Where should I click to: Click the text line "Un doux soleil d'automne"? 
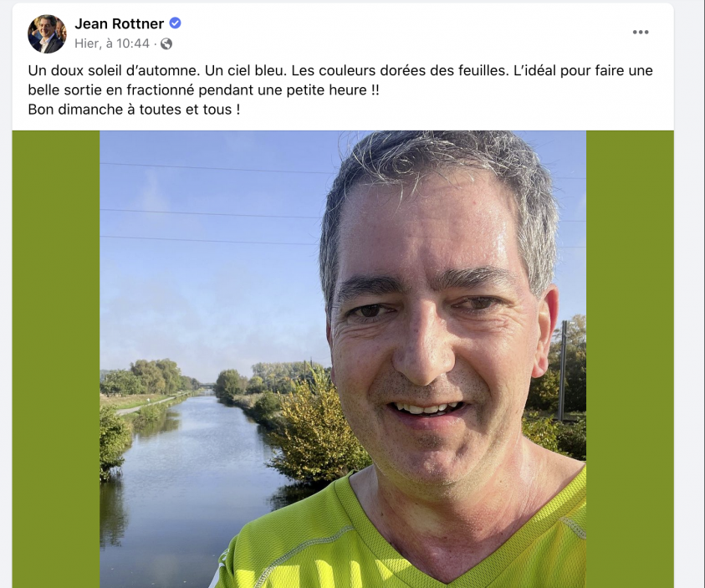click(112, 70)
